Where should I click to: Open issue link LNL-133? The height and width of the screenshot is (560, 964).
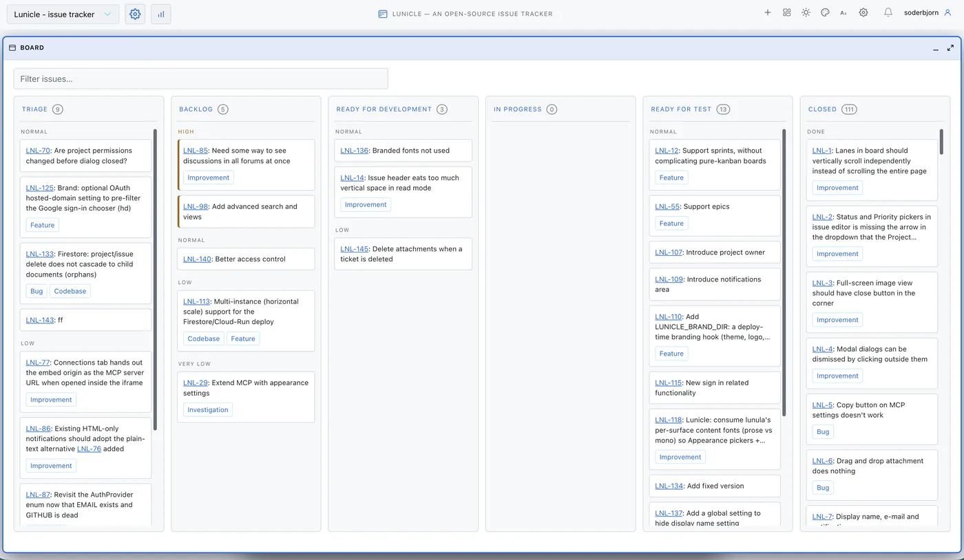click(40, 254)
